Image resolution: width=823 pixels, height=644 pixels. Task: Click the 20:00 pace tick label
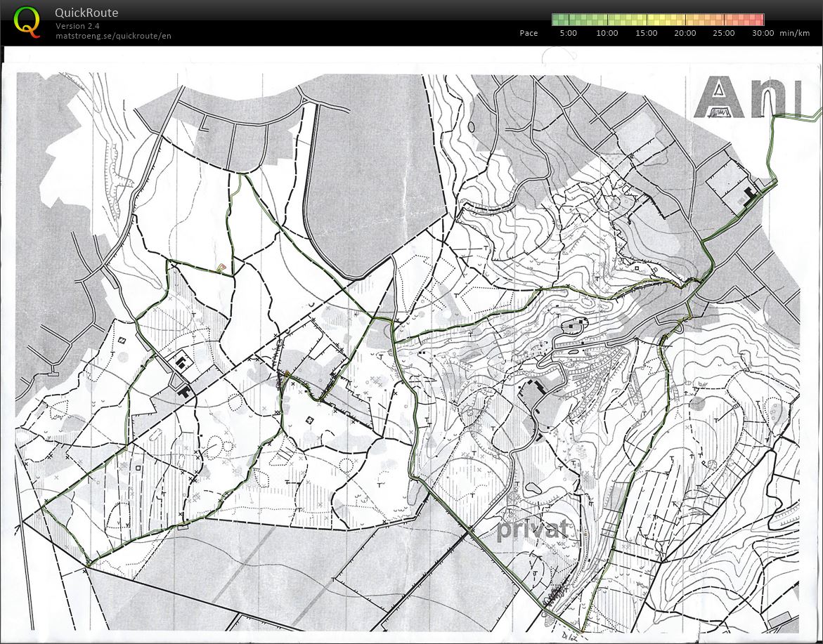click(x=685, y=33)
